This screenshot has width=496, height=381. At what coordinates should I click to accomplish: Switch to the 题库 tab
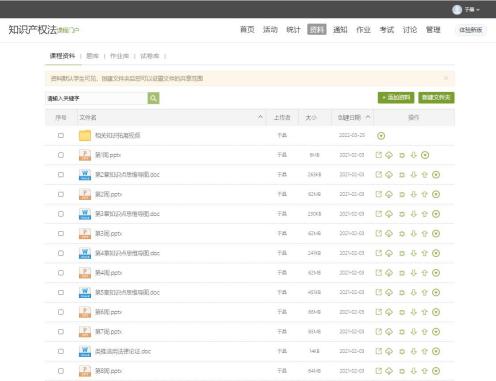pyautogui.click(x=92, y=56)
